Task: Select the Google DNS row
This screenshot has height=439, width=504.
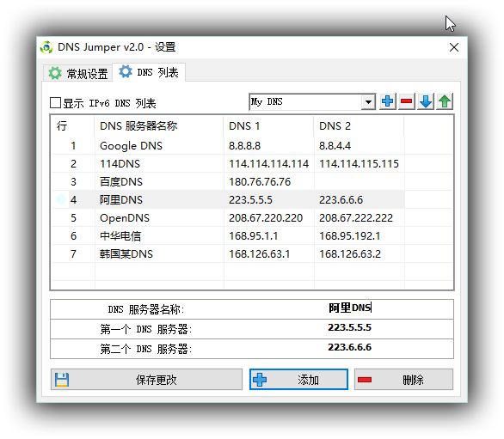Action: (x=228, y=146)
